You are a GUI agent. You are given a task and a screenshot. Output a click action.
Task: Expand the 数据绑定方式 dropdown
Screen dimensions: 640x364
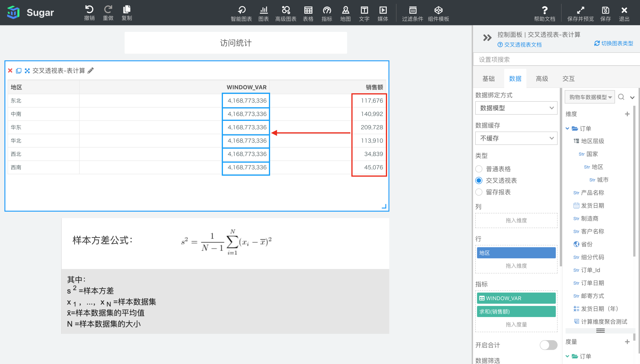pos(516,108)
